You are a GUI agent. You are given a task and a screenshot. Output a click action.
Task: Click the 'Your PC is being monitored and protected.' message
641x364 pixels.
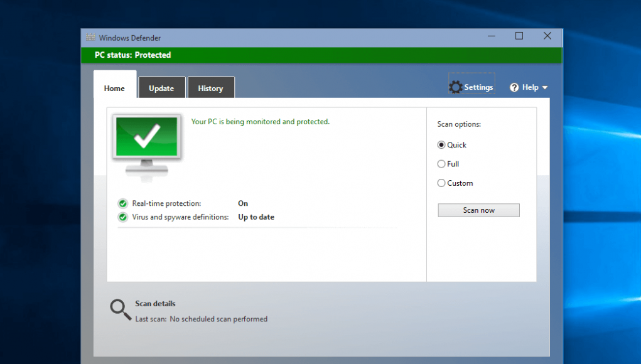[261, 122]
